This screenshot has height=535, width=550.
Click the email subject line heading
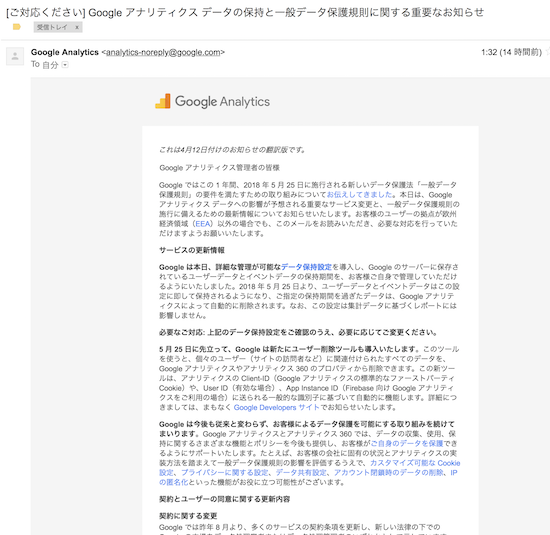245,13
